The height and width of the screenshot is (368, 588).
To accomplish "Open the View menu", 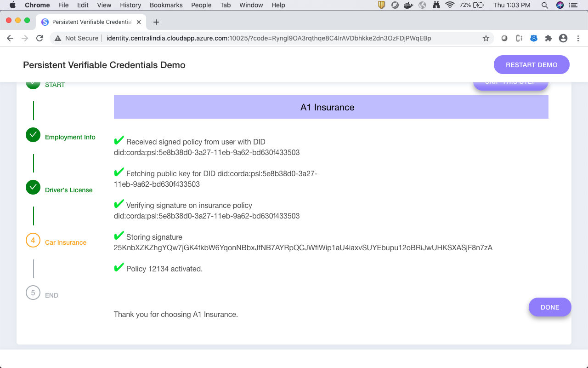I will (x=104, y=5).
